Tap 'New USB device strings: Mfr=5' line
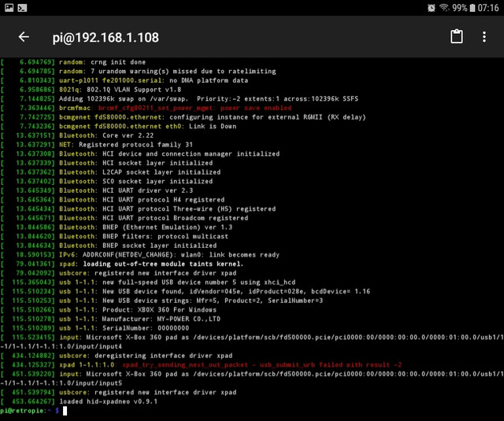The height and width of the screenshot is (421, 504). point(161,301)
